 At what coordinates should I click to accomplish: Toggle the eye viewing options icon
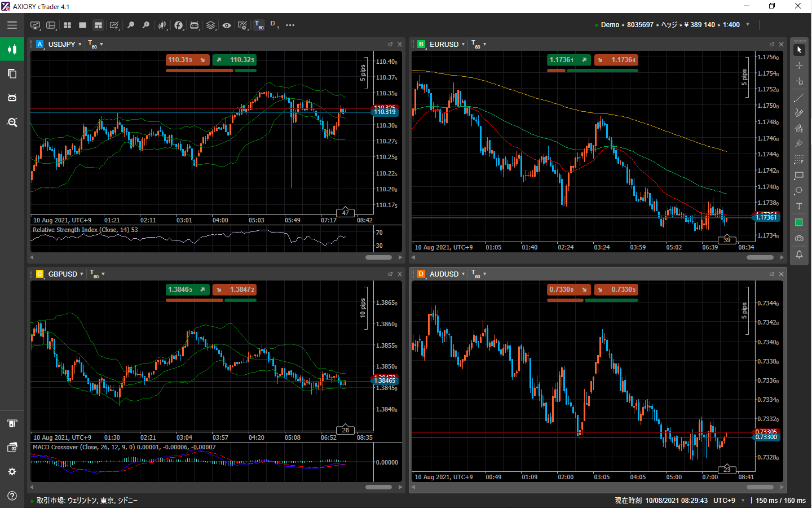[226, 25]
